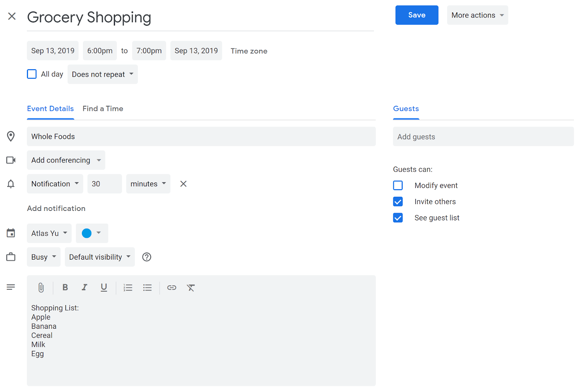Click the paperclip attachment icon
Screen dimensions: 582x392
(41, 288)
